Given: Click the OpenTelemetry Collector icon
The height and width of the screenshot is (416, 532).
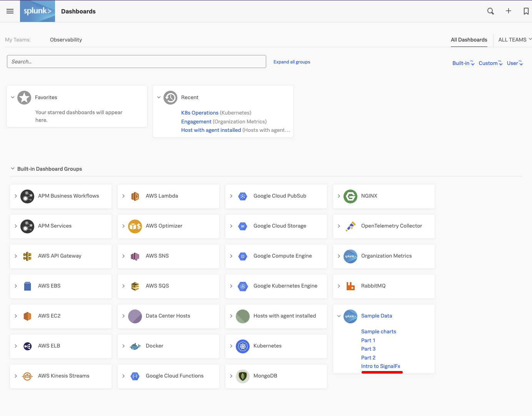Looking at the screenshot, I should (x=350, y=226).
